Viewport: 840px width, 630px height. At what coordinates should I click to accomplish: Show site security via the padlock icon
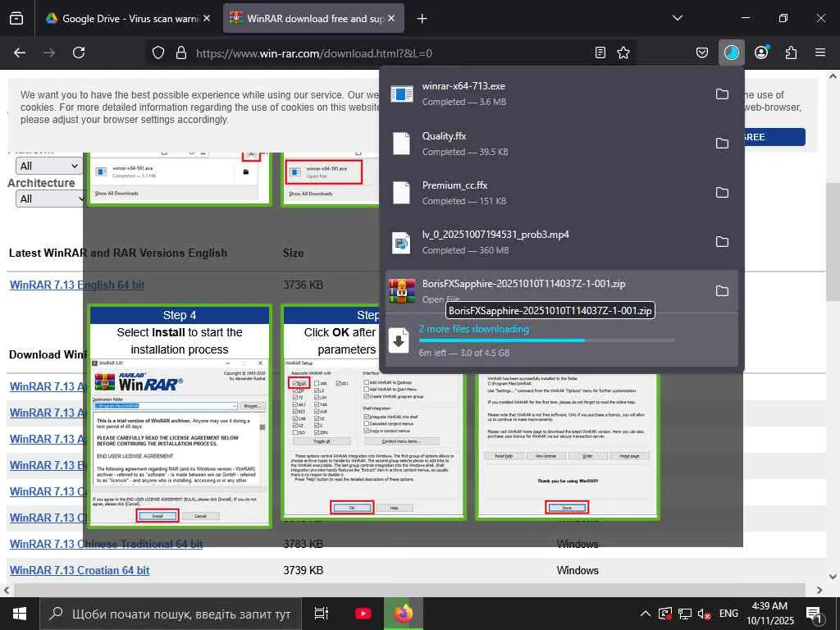click(181, 52)
